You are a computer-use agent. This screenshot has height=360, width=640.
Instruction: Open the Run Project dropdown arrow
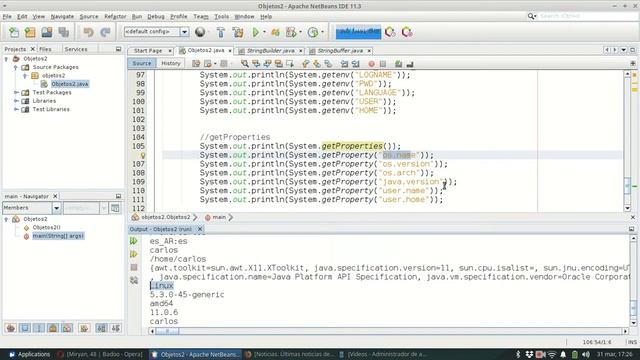(264, 32)
